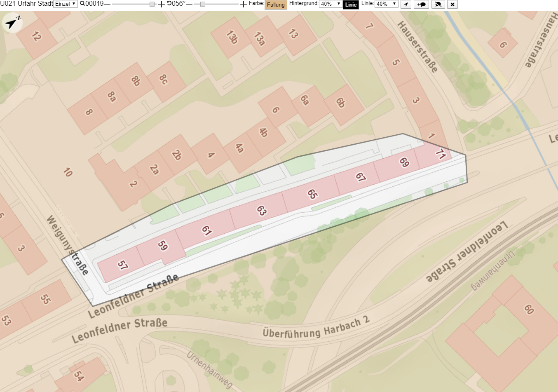Click the rotation slider handle
This screenshot has height=392, width=558.
click(202, 4)
